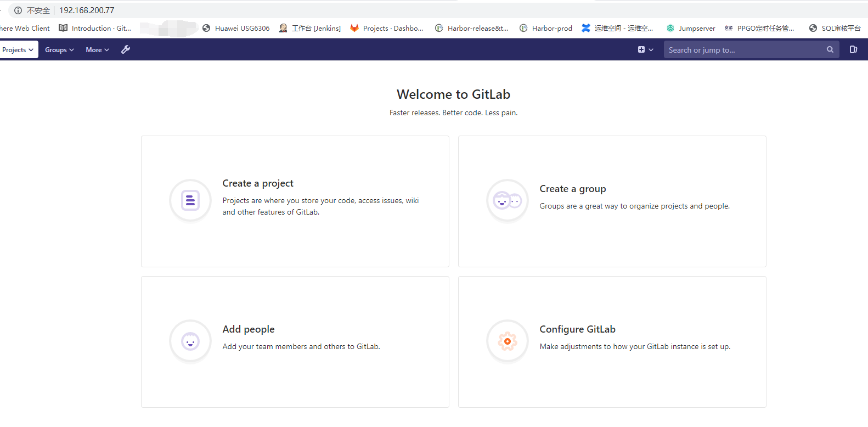Screen dimensions: 868x427
Task: Click the Make adjustments description text
Action: (635, 346)
